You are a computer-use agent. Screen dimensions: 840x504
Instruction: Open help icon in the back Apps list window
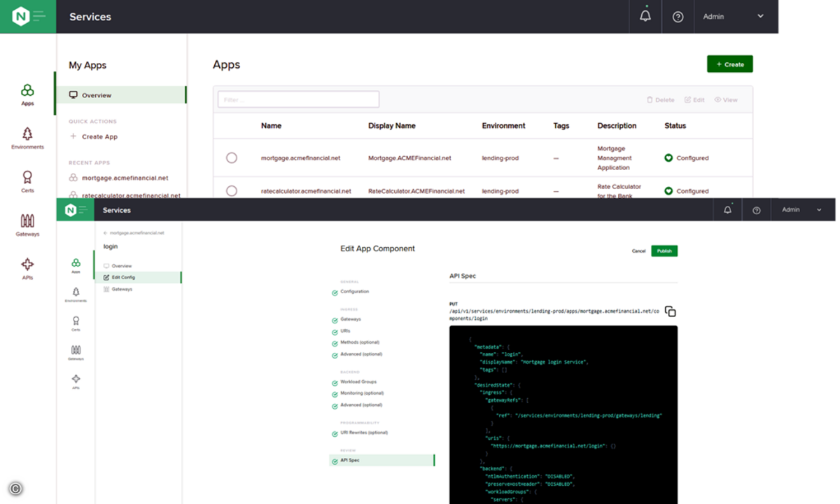coord(678,17)
